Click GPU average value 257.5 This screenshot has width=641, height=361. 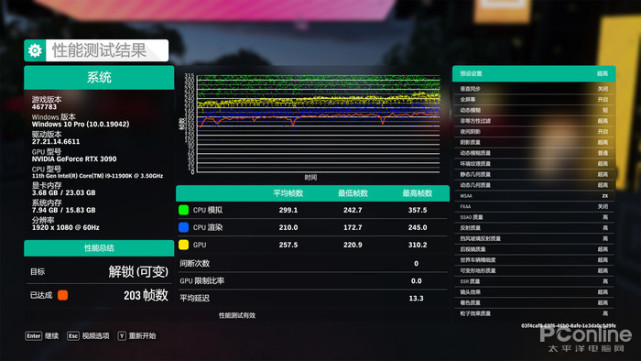coord(288,245)
